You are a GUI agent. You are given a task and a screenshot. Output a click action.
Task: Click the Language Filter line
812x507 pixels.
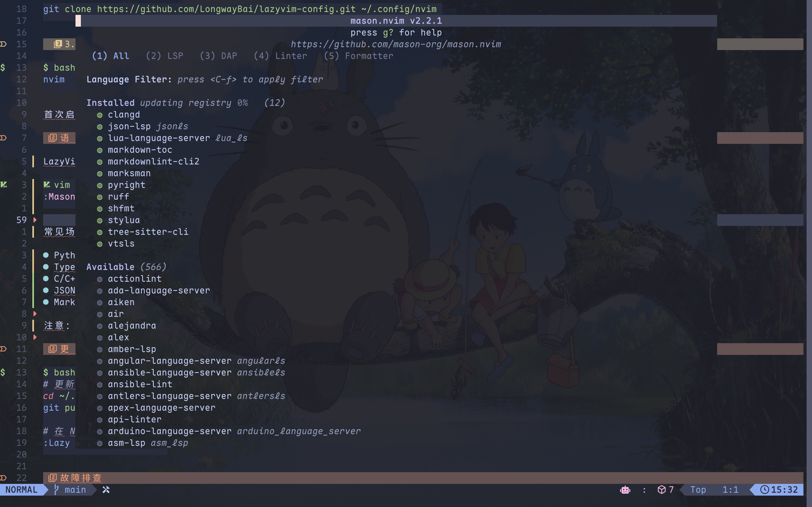204,80
